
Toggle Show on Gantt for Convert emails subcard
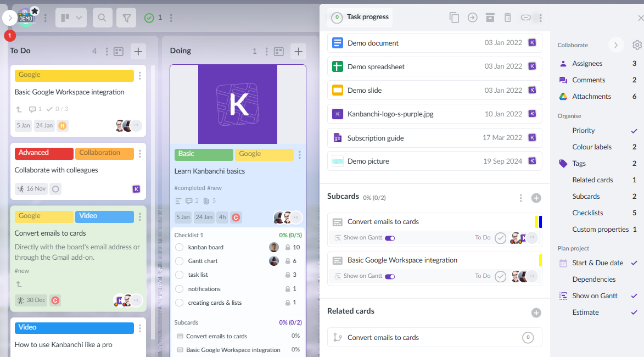[x=390, y=238]
